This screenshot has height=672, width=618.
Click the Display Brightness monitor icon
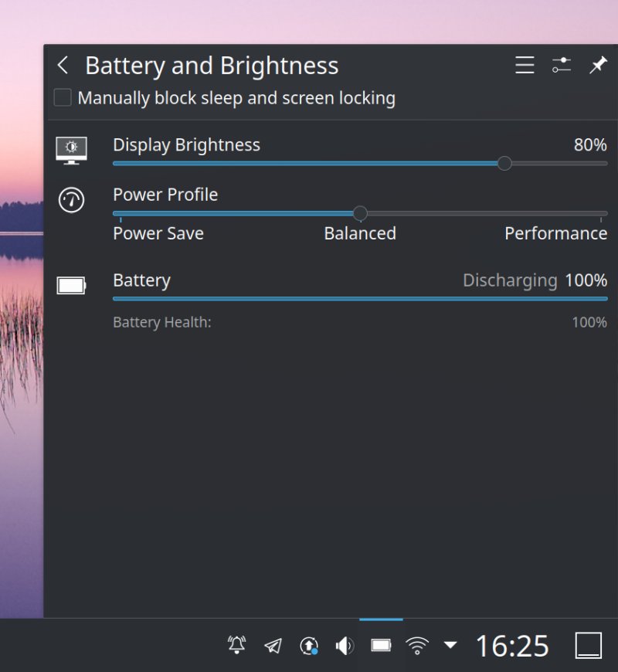(72, 151)
